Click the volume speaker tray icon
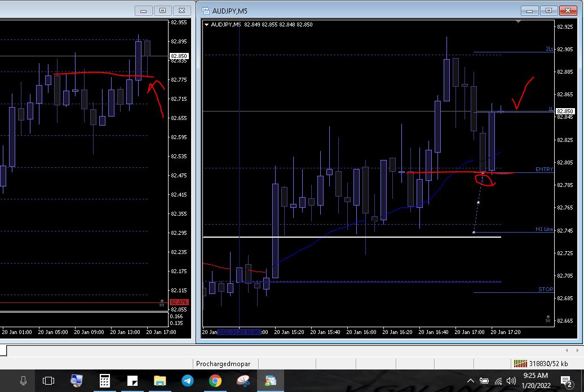 (x=511, y=381)
